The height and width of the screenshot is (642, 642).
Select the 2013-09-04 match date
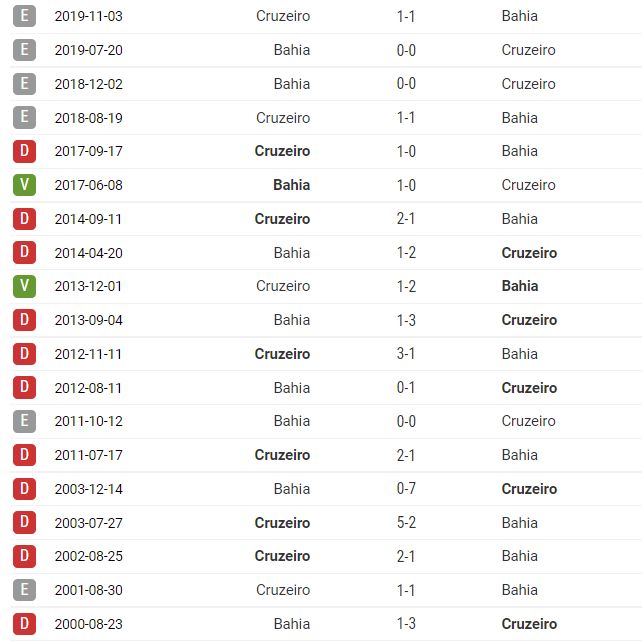point(89,320)
